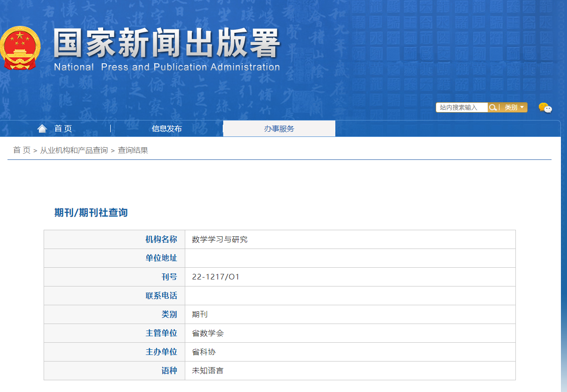Open the WeChat chat bubble icon
The height and width of the screenshot is (392, 567).
pyautogui.click(x=545, y=108)
